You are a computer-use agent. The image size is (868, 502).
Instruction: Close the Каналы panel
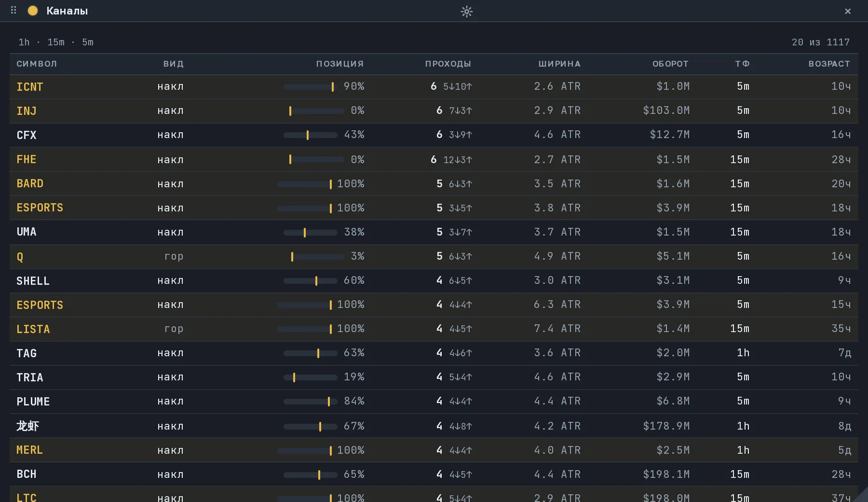848,11
